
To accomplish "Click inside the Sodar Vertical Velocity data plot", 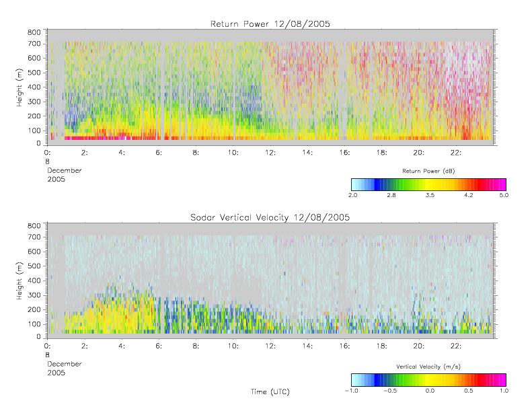I will coord(270,281).
